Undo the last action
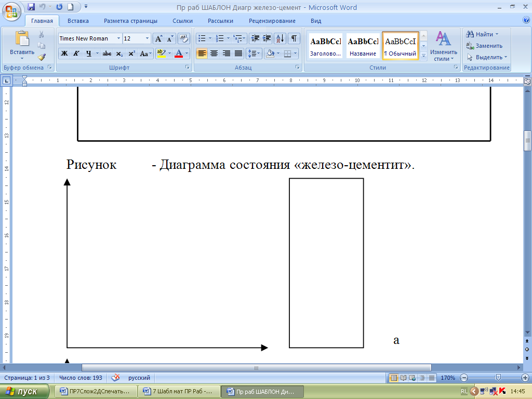This screenshot has height=399, width=532. point(43,7)
